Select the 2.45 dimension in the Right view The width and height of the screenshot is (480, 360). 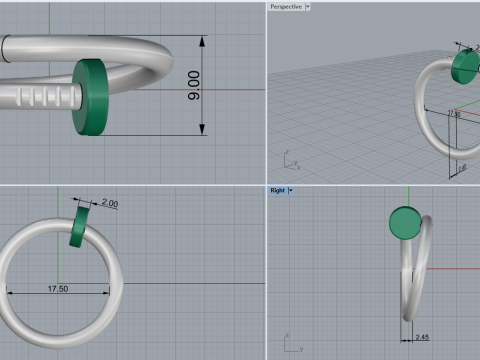[x=422, y=337]
